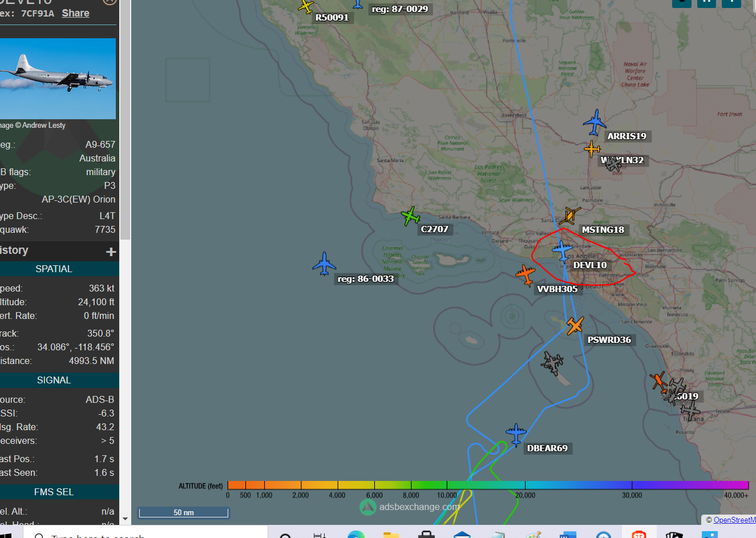756x538 pixels.
Task: Select the orange PSWRD36 aircraft icon
Action: [x=575, y=326]
